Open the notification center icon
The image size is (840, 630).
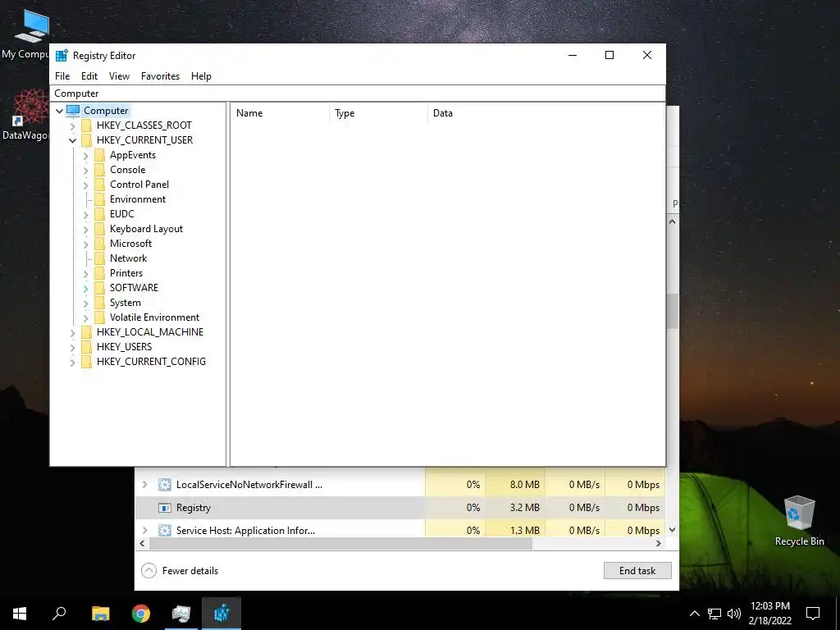[x=813, y=614]
